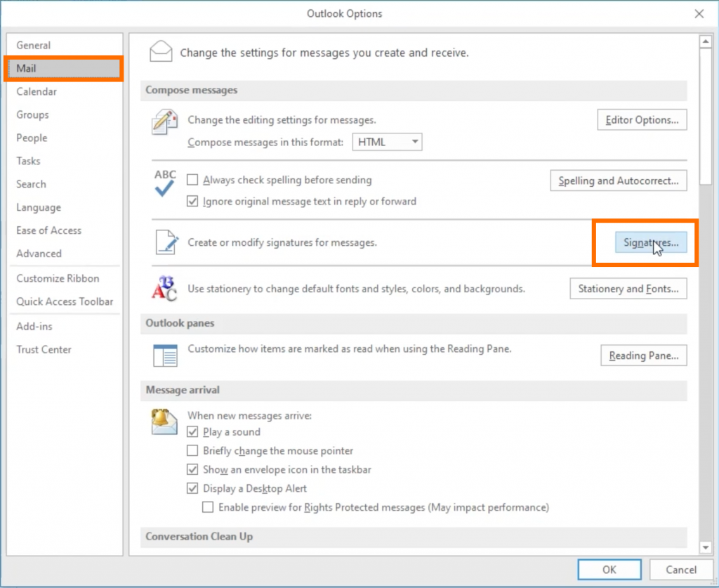This screenshot has width=719, height=588.
Task: Toggle Display a Desktop Alert checkbox
Action: point(192,488)
